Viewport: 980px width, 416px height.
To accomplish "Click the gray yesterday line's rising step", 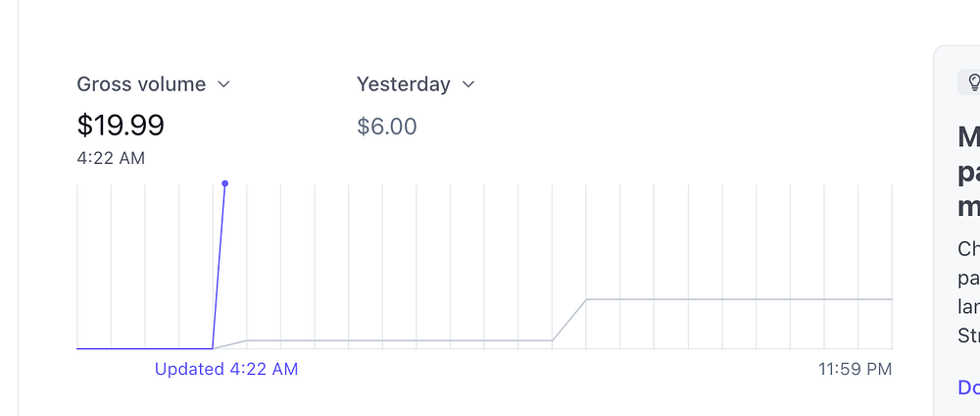I will tap(569, 319).
